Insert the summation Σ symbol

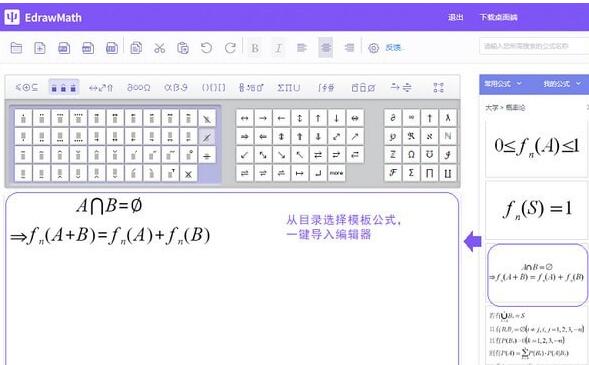(x=411, y=173)
